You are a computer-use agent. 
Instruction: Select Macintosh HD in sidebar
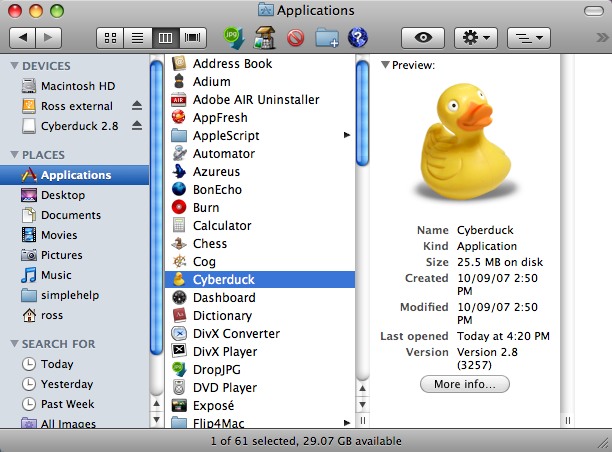(x=74, y=86)
